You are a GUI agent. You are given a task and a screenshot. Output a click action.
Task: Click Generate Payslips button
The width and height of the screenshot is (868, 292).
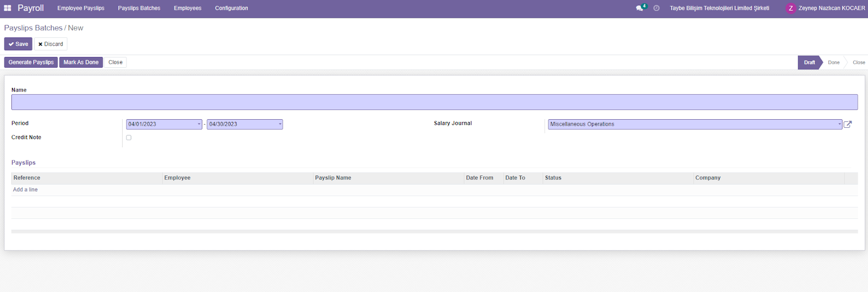tap(31, 62)
